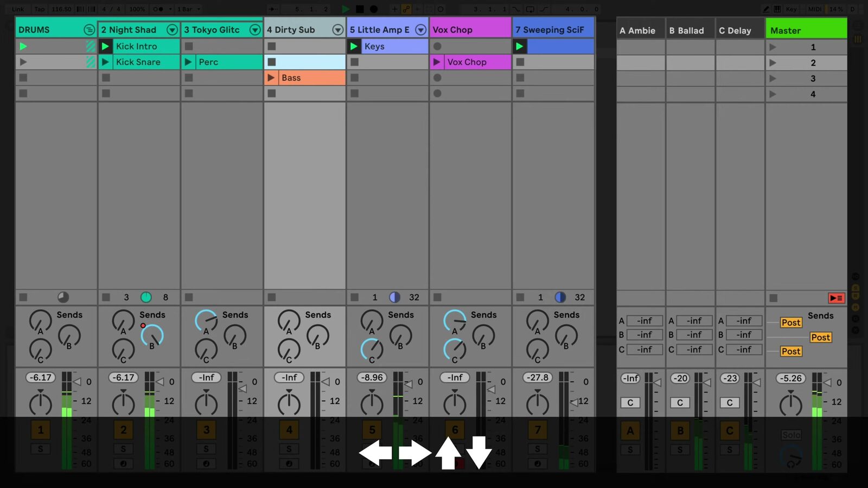
Task: Toggle the track 2 activator button
Action: [124, 430]
